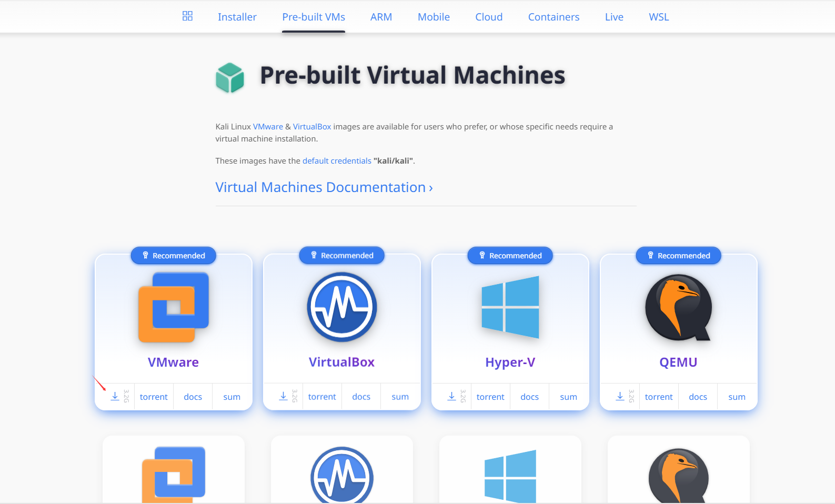Click the QEMU bird logo in the recommended card
This screenshot has height=504, width=835.
[x=679, y=308]
